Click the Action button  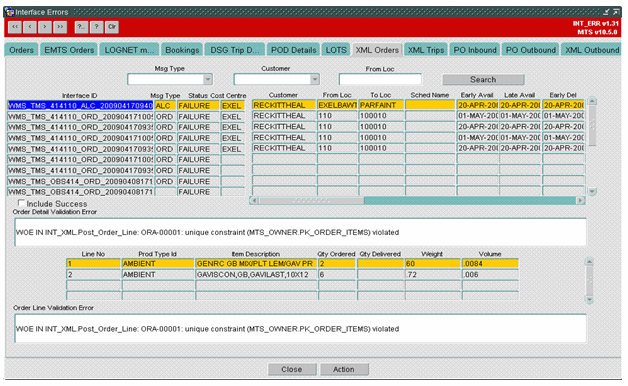[344, 369]
